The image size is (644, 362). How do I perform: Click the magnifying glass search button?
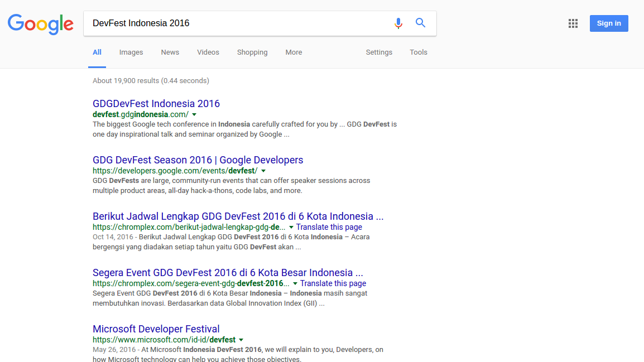(x=420, y=23)
